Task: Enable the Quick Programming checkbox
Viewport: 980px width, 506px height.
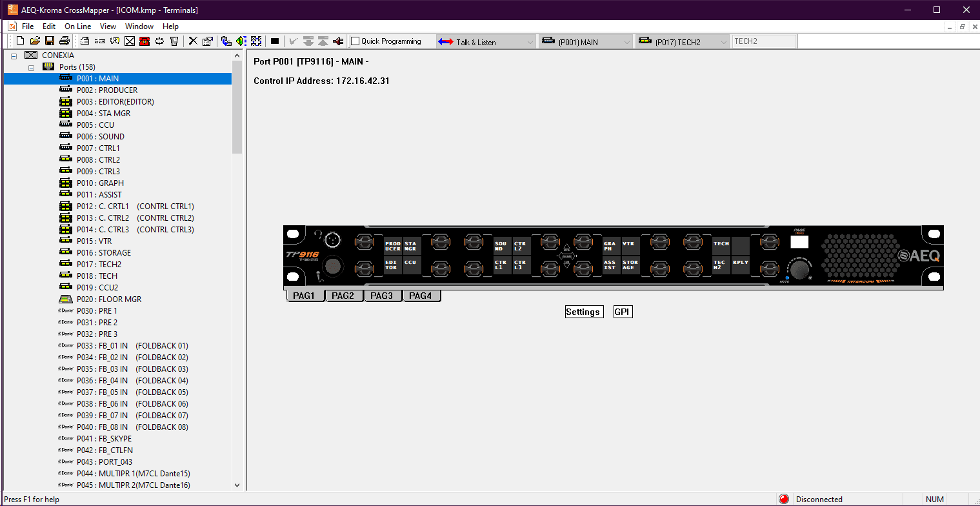Action: (355, 41)
